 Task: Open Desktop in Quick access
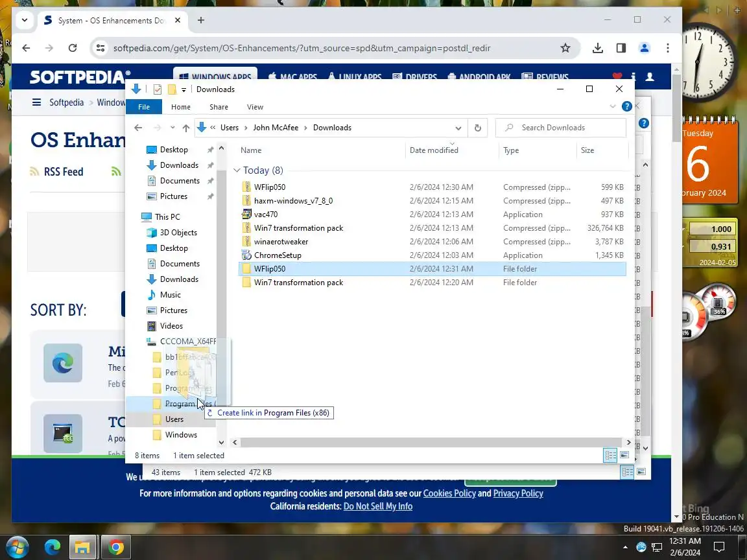pyautogui.click(x=173, y=150)
